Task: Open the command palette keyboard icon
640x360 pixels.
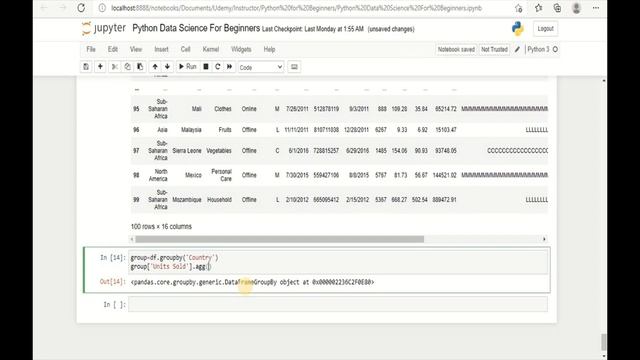Action: (294, 67)
